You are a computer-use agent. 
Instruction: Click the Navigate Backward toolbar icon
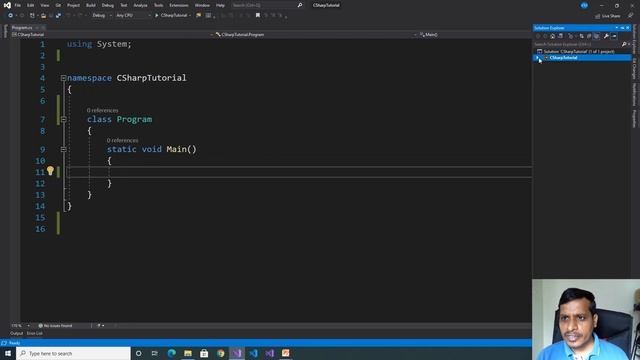click(x=10, y=16)
